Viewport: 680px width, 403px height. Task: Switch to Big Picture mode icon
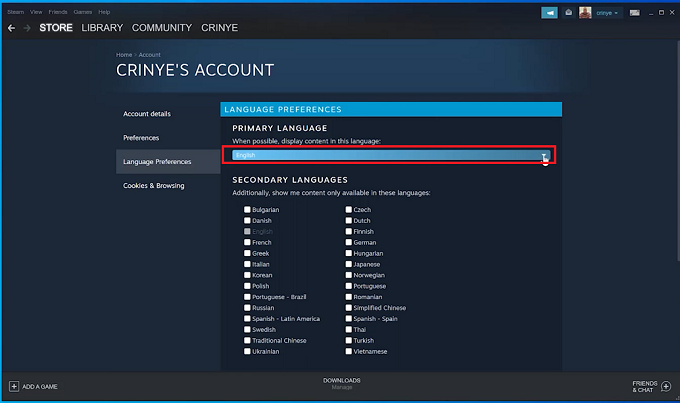634,13
